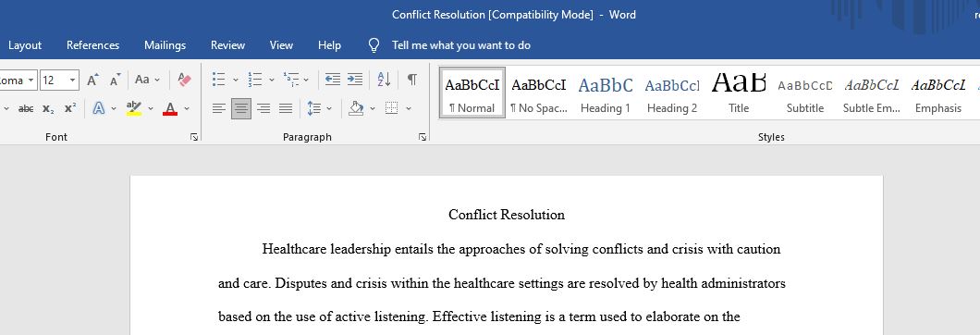This screenshot has width=980, height=335.
Task: Justify paragraph text
Action: pos(286,108)
